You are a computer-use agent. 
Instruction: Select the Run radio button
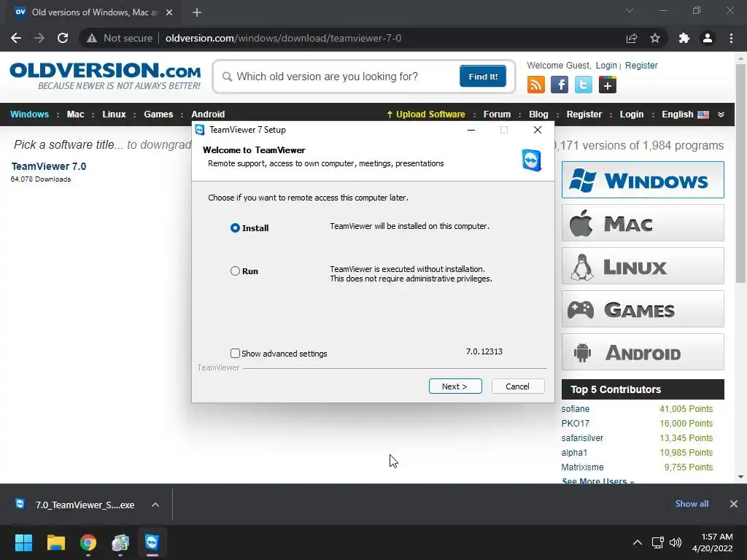235,271
